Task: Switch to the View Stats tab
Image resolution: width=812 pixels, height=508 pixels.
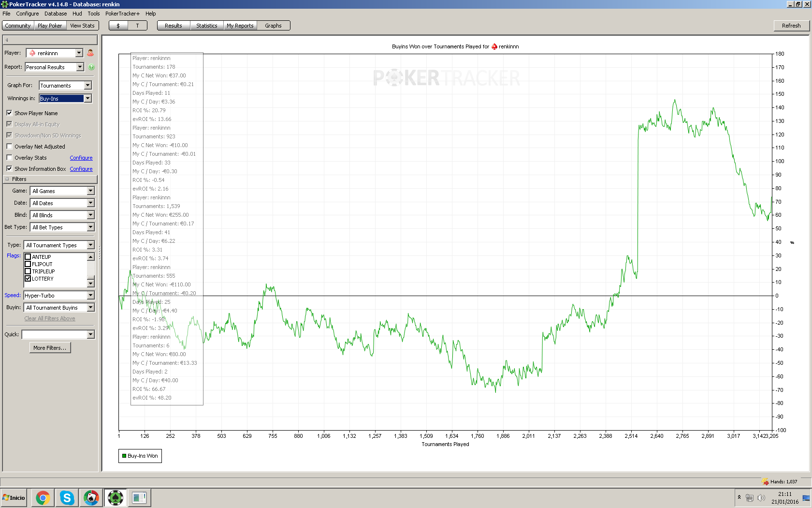Action: pyautogui.click(x=82, y=26)
